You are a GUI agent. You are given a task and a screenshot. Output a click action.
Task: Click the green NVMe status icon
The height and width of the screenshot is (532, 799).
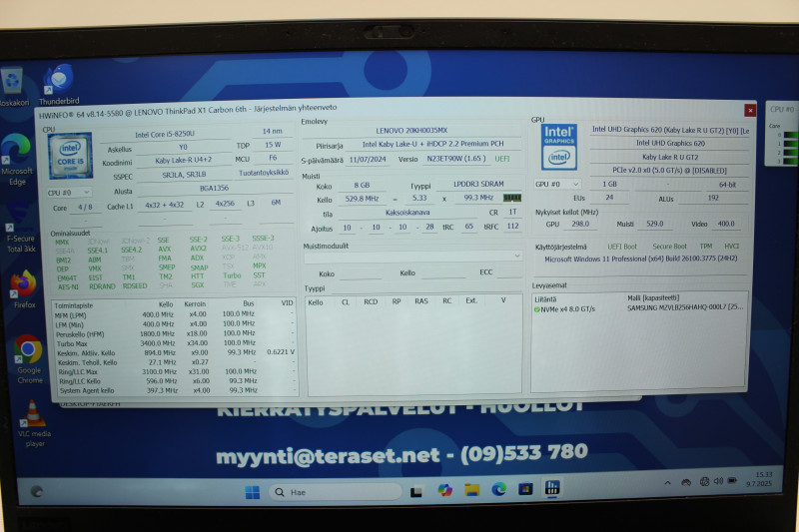[536, 309]
